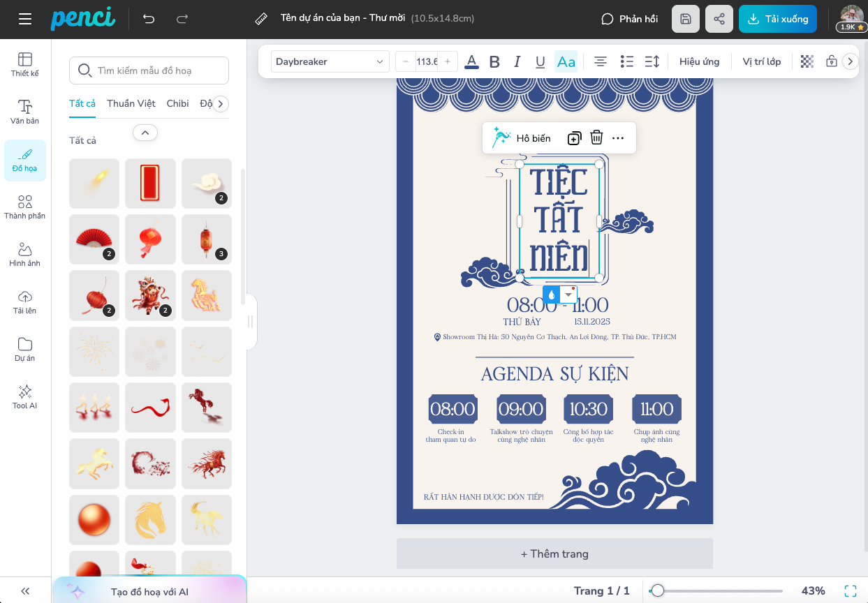Expand the color droplet dropdown arrow
868x603 pixels.
568,295
